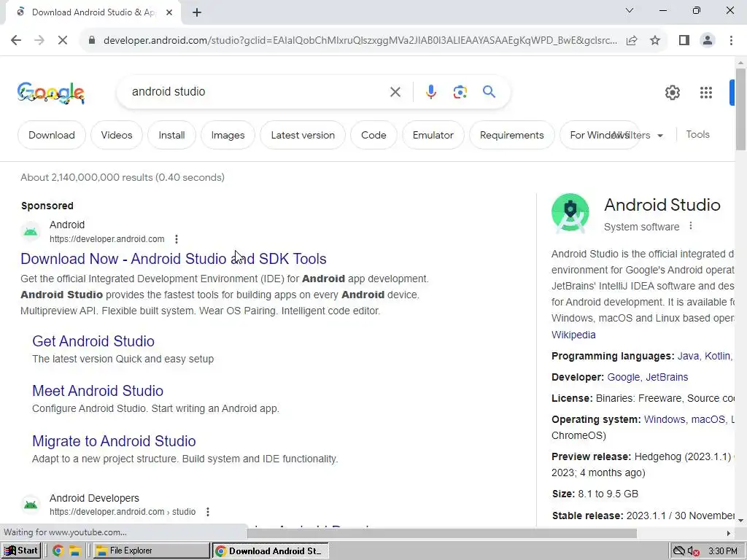Screen dimensions: 747x560
Task: Select the Install filter chip
Action: point(171,135)
